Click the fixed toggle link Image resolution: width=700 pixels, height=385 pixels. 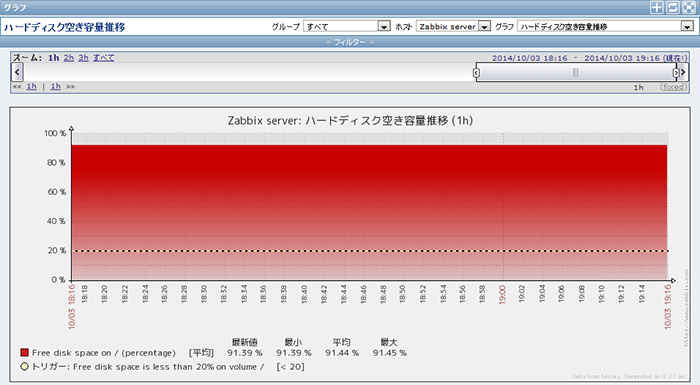(x=673, y=87)
